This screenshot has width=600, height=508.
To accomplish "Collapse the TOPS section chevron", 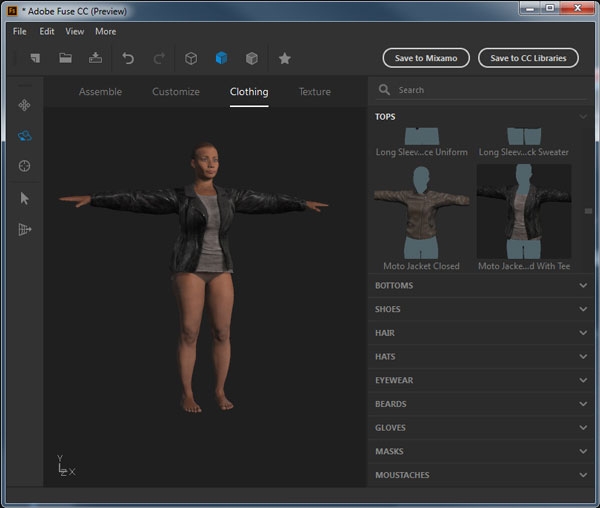I will pyautogui.click(x=583, y=116).
